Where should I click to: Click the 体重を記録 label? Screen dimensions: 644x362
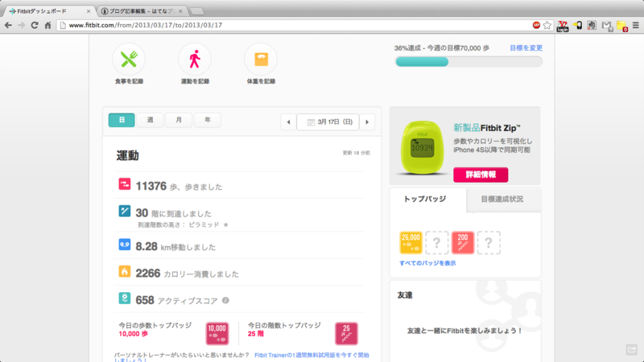(261, 81)
